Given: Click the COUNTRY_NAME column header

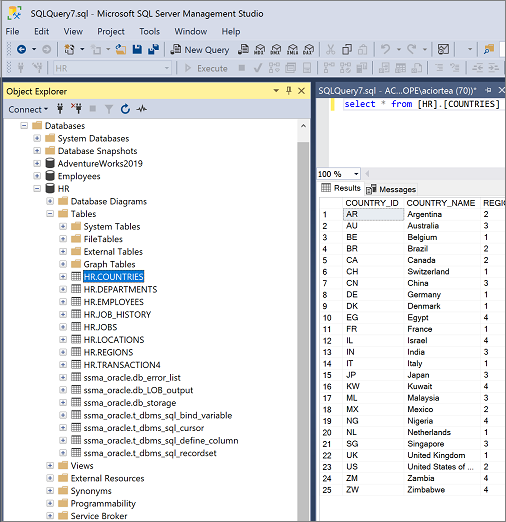Looking at the screenshot, I should [x=441, y=203].
